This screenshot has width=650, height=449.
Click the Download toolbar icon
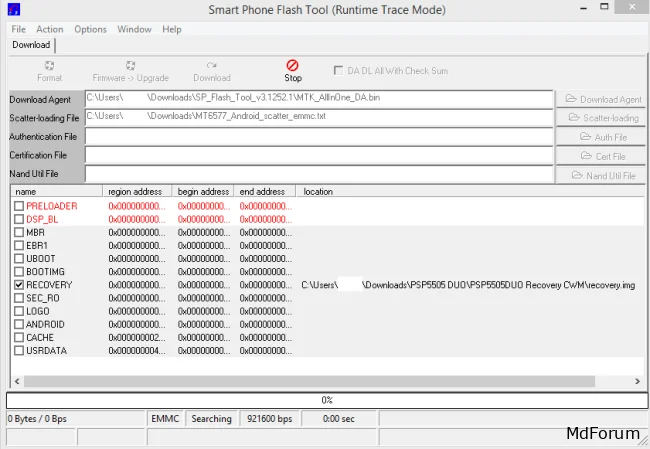pyautogui.click(x=211, y=71)
